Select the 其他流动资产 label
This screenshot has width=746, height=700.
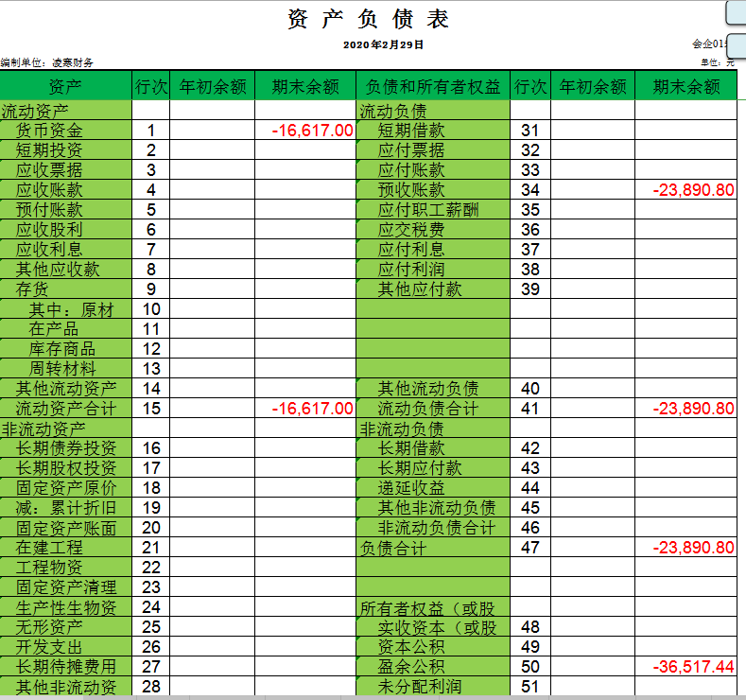(66, 388)
